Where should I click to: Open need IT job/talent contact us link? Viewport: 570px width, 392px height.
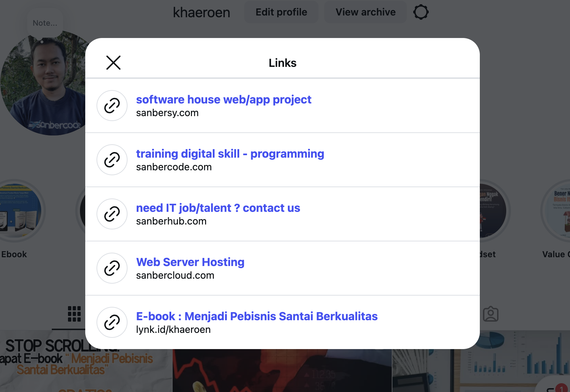coord(218,208)
